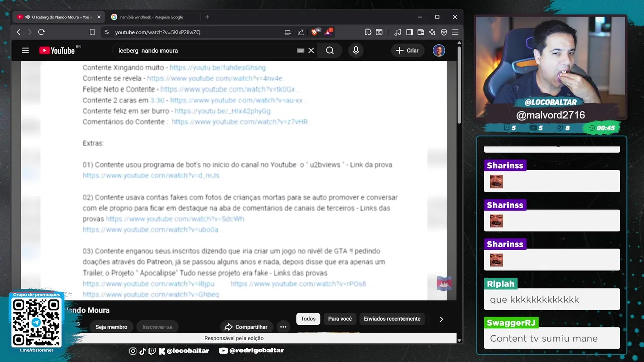
Task: Open proof link ending v=lBjpu
Action: pyautogui.click(x=149, y=284)
